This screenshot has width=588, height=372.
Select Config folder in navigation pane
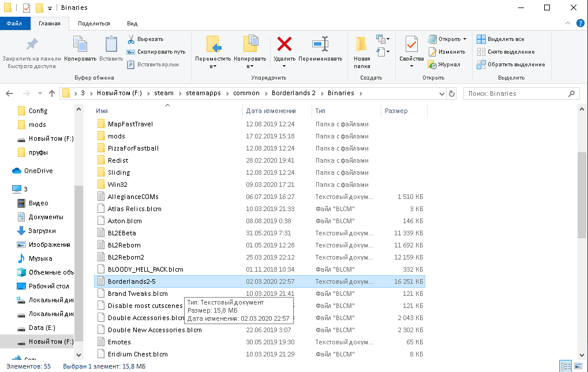coord(33,111)
